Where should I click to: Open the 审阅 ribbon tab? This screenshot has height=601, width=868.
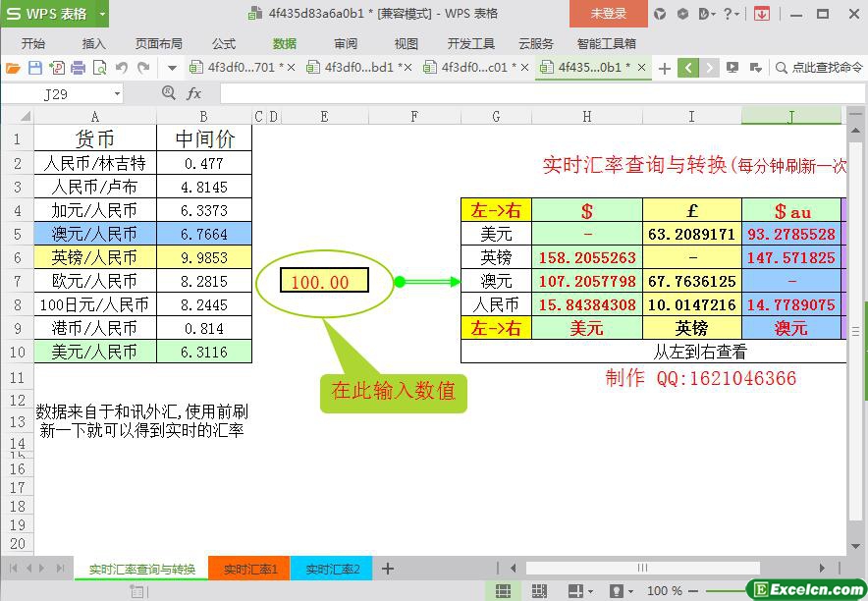(346, 44)
